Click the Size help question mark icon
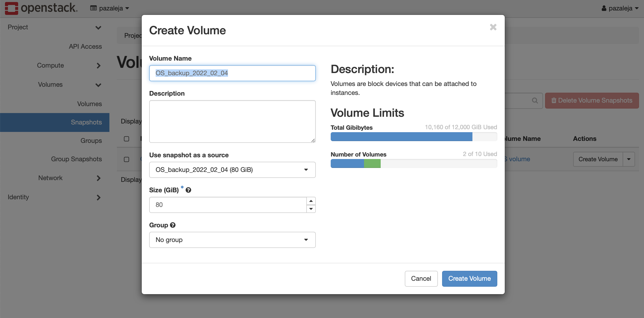 pyautogui.click(x=188, y=190)
